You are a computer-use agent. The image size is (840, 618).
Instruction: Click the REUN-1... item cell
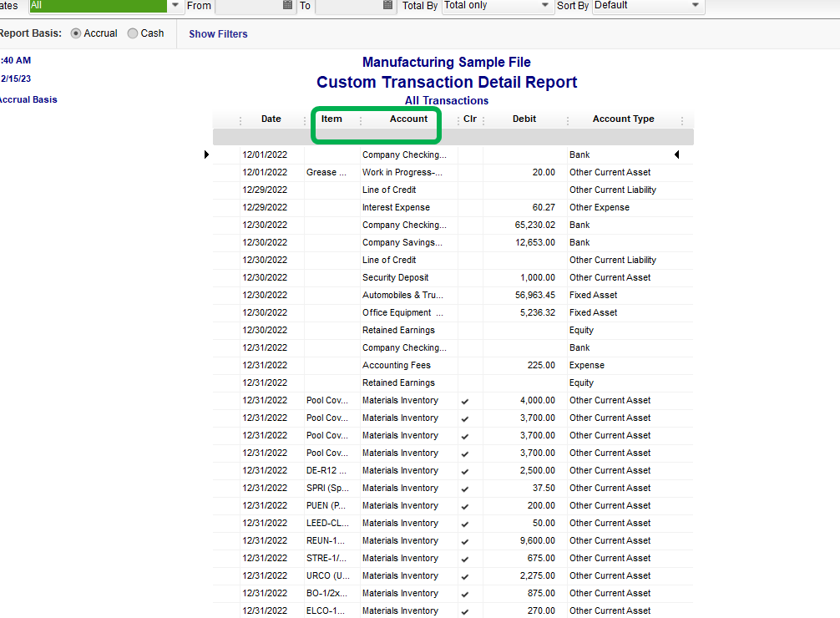tap(326, 541)
